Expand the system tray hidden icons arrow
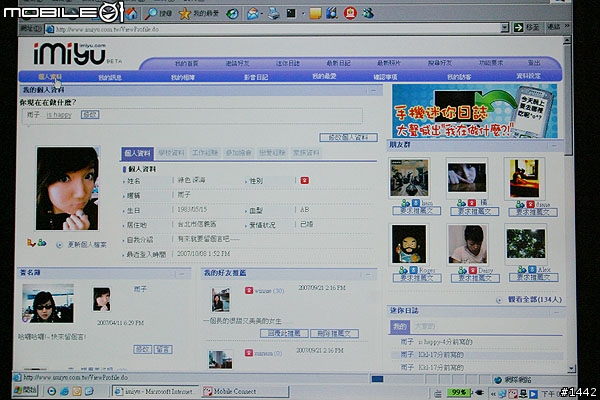 pos(493,393)
